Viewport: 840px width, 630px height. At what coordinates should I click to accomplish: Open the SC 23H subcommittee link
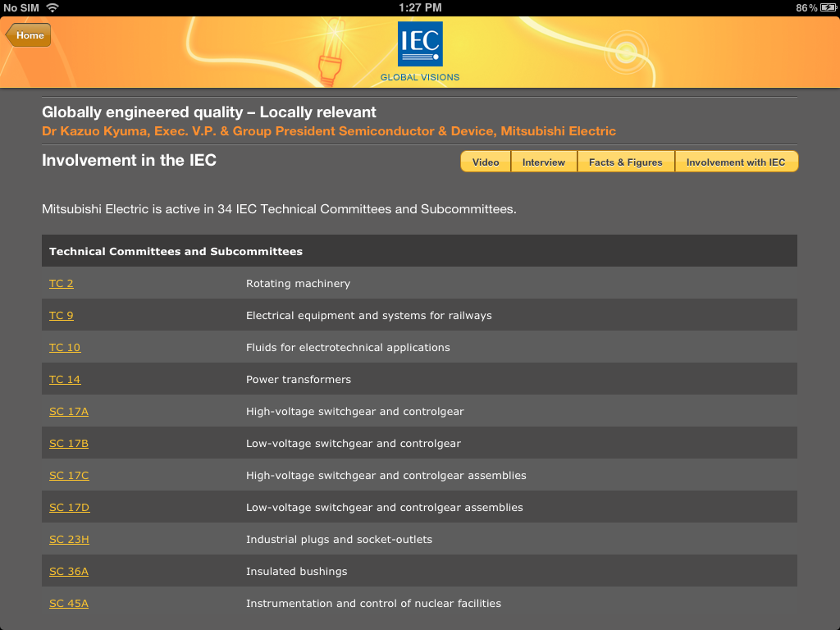[x=69, y=540]
